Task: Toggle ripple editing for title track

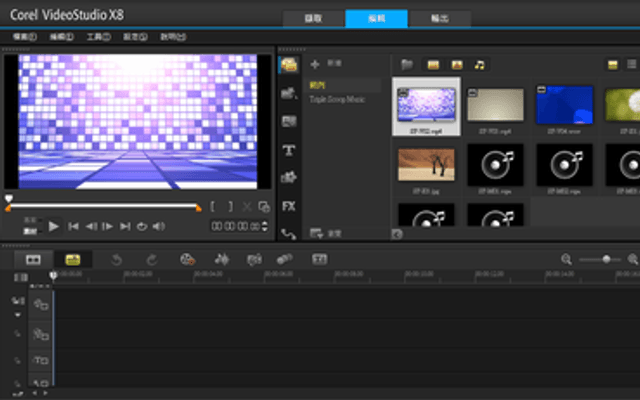Action: click(18, 360)
